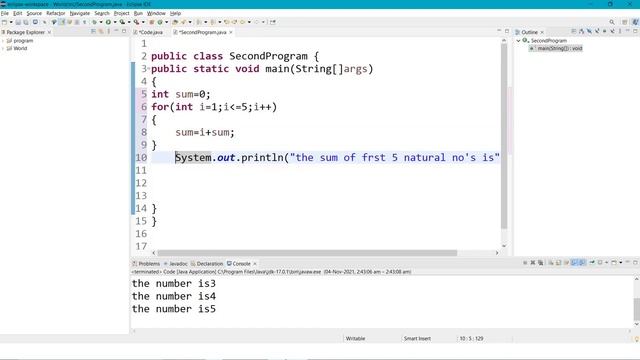640x360 pixels.
Task: Open the Help menu
Action: click(175, 13)
